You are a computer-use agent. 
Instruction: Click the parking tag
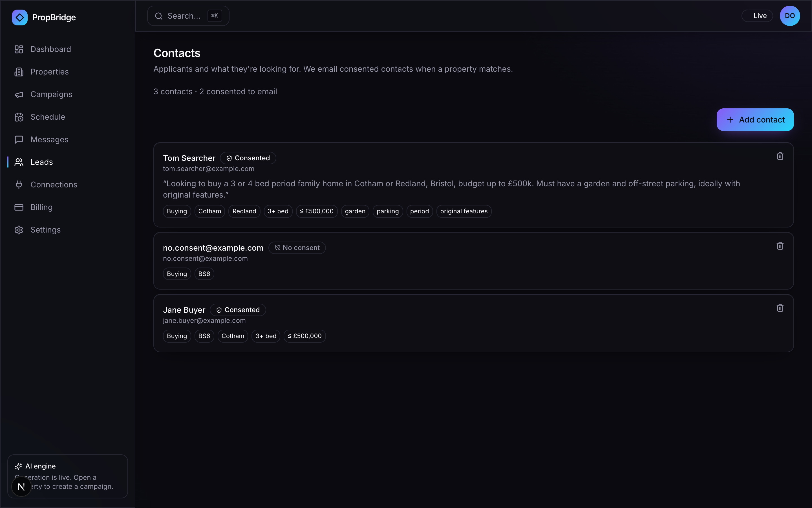coord(388,211)
